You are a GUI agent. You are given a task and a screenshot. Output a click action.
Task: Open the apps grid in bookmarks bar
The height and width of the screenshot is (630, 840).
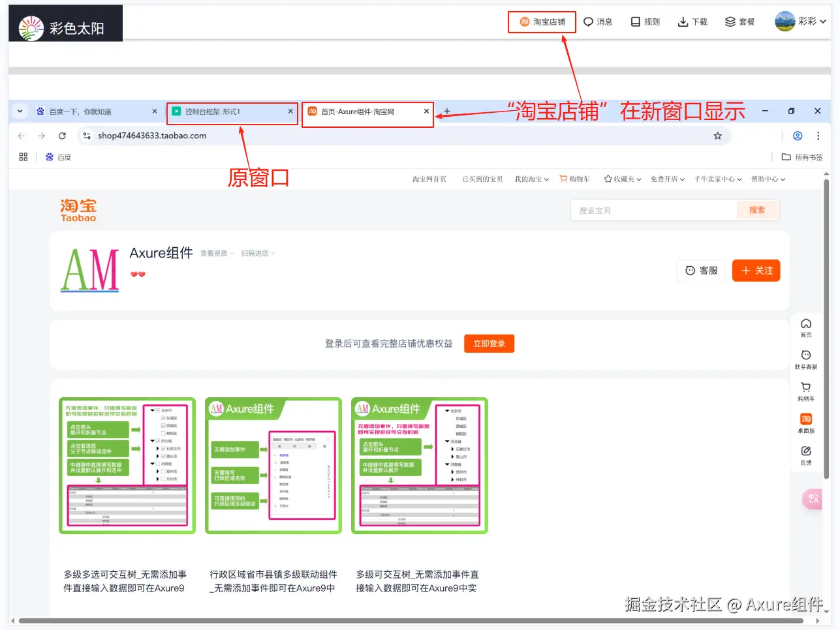click(x=23, y=157)
